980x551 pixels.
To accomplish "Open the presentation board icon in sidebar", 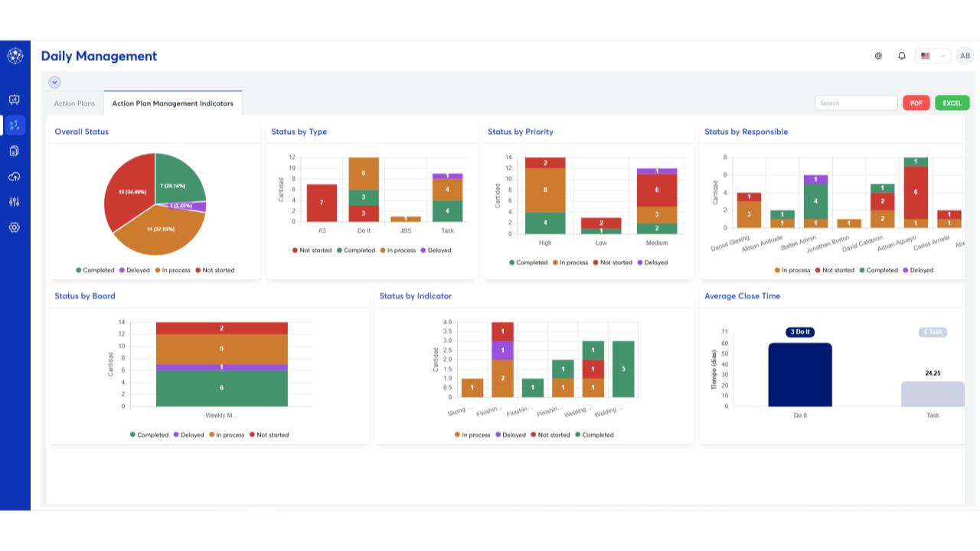I will pyautogui.click(x=15, y=99).
